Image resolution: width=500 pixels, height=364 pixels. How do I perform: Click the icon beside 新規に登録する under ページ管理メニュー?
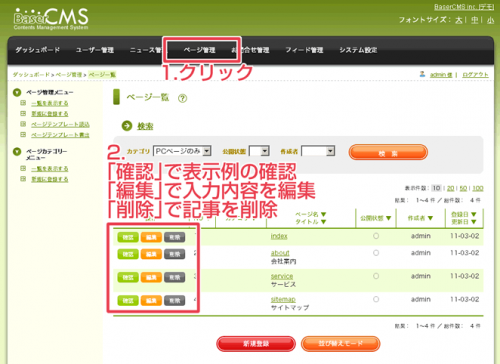pyautogui.click(x=23, y=113)
